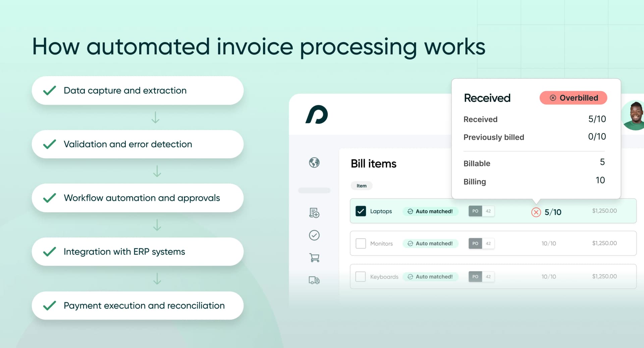Open the Item filter chip
Viewport: 644px width, 348px height.
[x=361, y=185]
